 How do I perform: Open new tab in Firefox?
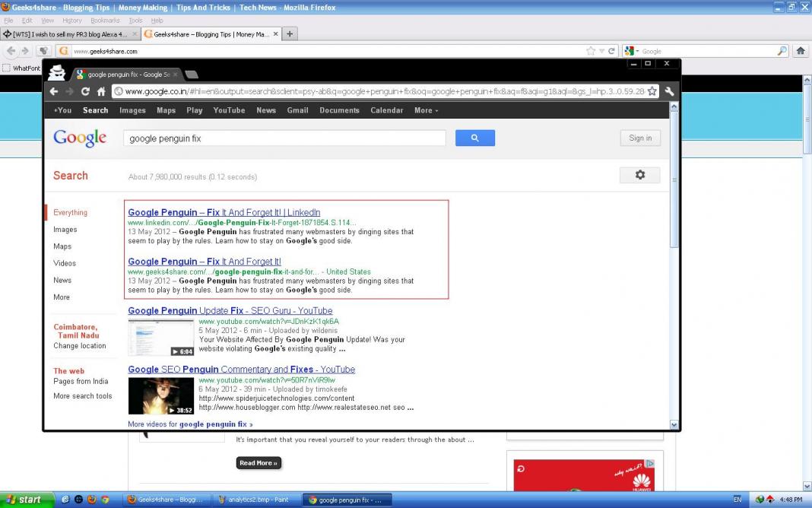coord(290,34)
